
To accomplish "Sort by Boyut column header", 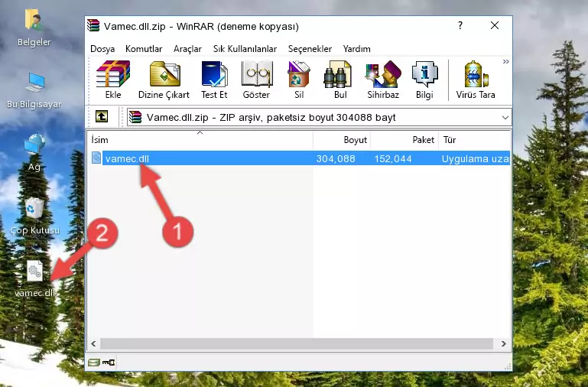I will [x=342, y=139].
